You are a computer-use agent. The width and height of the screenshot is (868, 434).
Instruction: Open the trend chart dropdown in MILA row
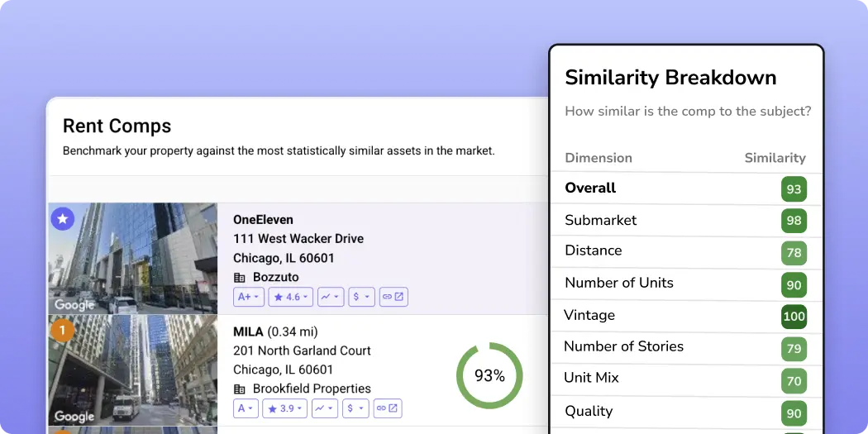pos(325,408)
